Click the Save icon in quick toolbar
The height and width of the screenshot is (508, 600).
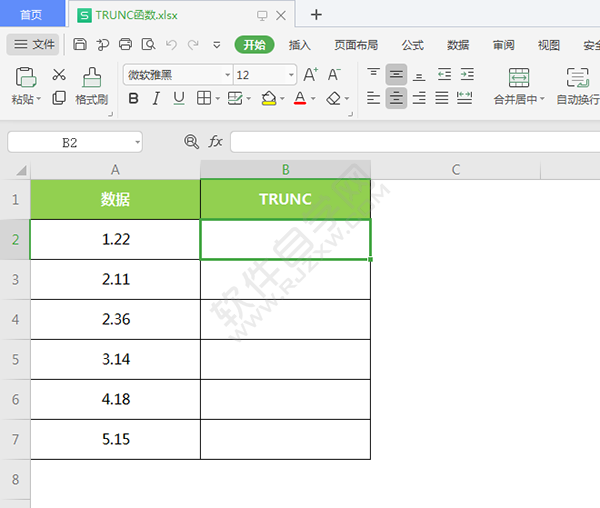click(80, 44)
